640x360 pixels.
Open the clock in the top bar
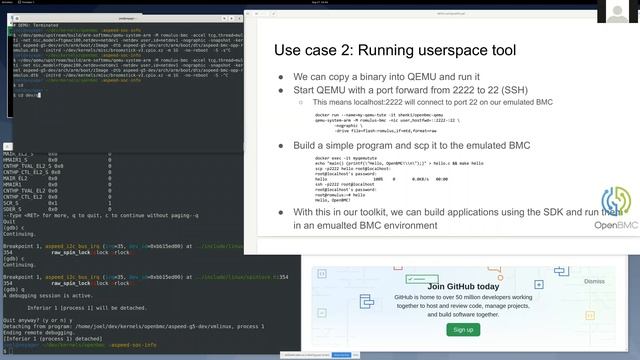[x=320, y=2]
